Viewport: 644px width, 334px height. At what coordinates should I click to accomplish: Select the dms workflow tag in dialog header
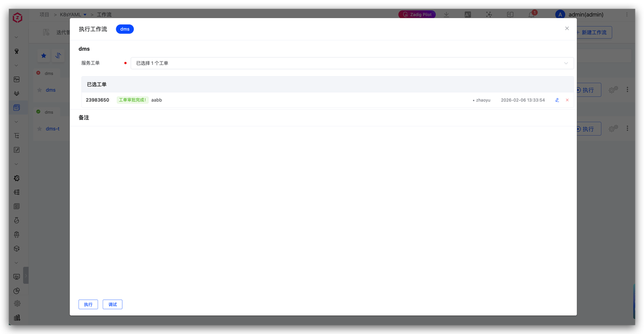point(125,29)
